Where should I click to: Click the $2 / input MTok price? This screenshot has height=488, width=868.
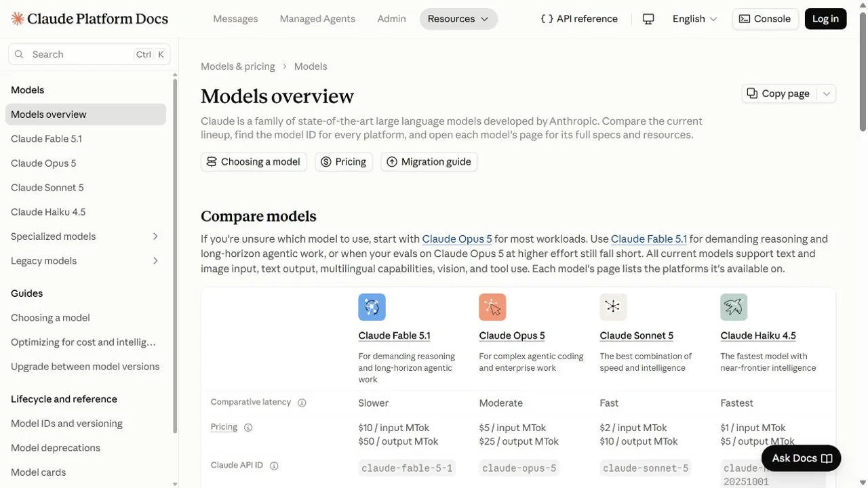pyautogui.click(x=633, y=428)
